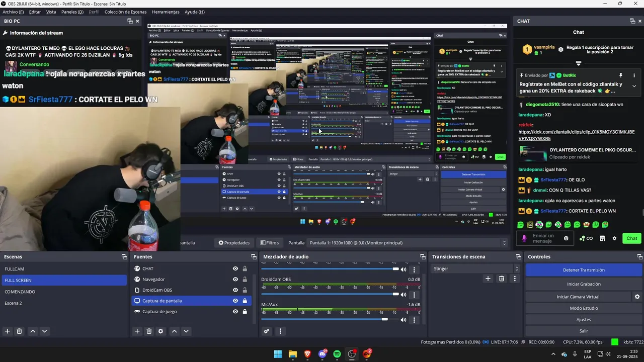Image resolution: width=644 pixels, height=362 pixels.
Task: Open the chat shop icon
Action: pyautogui.click(x=602, y=238)
